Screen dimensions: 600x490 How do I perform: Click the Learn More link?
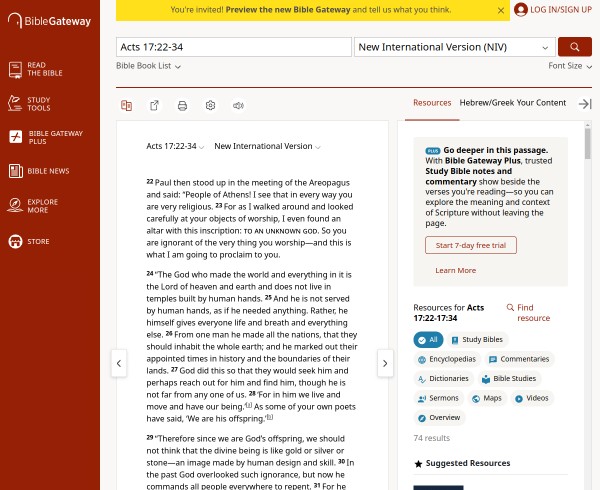coord(455,270)
